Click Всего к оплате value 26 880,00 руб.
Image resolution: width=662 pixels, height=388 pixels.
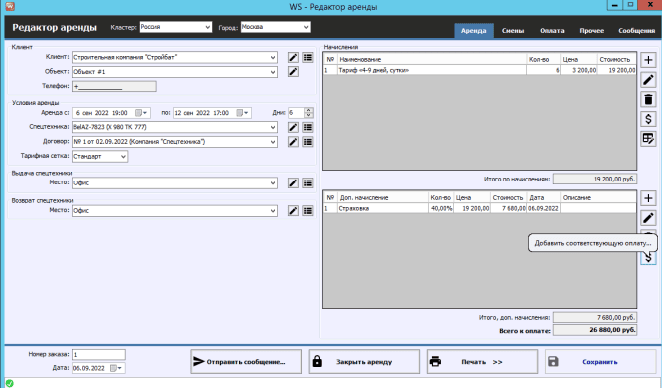coord(595,330)
